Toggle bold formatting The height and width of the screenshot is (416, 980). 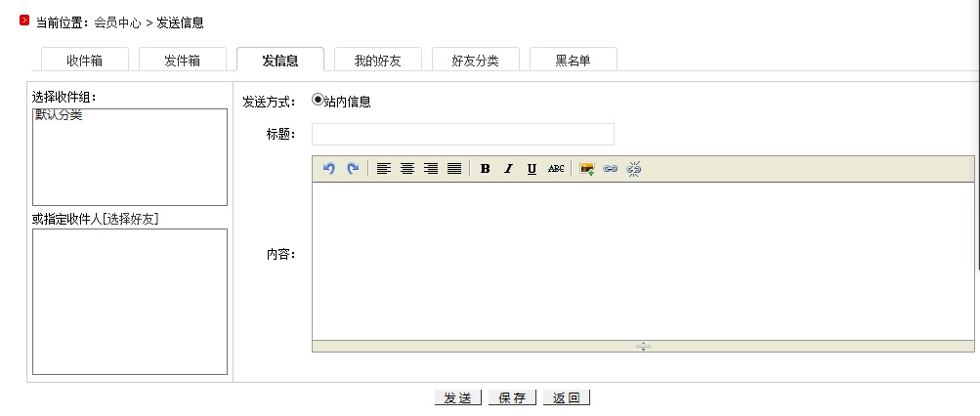[486, 169]
